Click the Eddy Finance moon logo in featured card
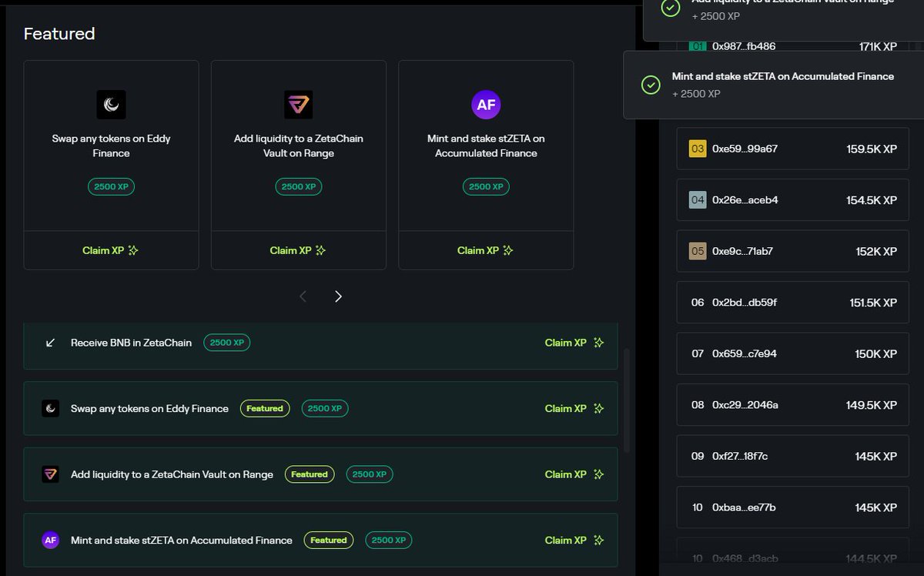This screenshot has width=924, height=576. pyautogui.click(x=111, y=104)
